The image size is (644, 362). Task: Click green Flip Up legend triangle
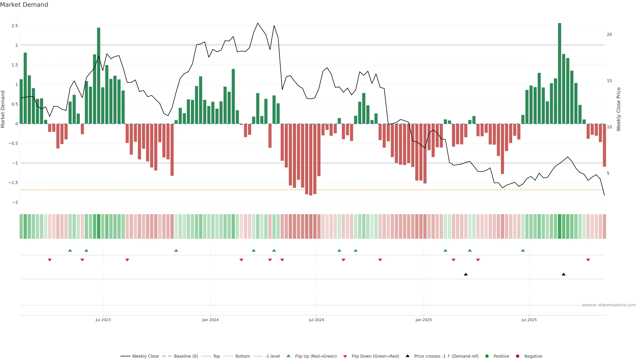(288, 356)
